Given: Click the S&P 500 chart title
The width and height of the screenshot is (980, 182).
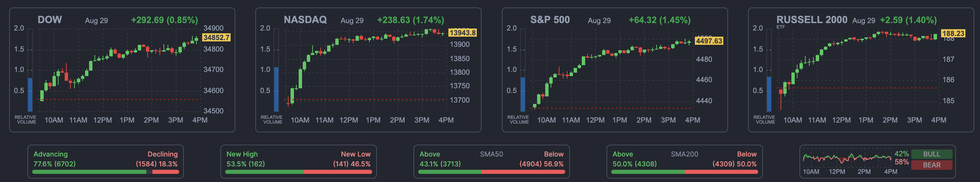Looking at the screenshot, I should [x=550, y=20].
